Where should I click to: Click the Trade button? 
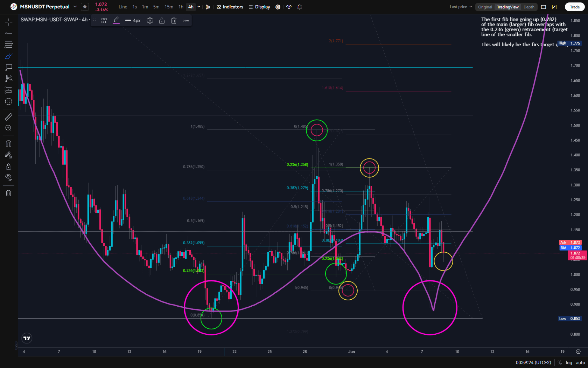point(575,7)
